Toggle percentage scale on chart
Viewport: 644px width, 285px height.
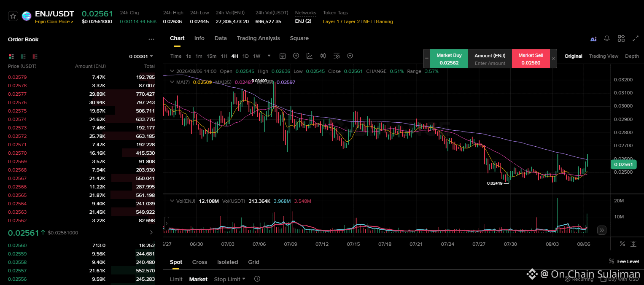[x=622, y=244]
